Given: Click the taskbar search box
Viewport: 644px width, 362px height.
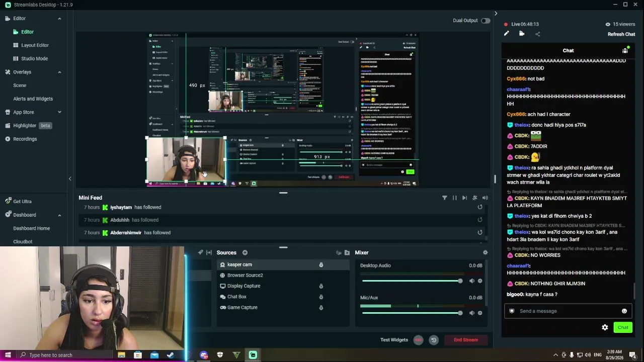Looking at the screenshot, I should (65, 355).
